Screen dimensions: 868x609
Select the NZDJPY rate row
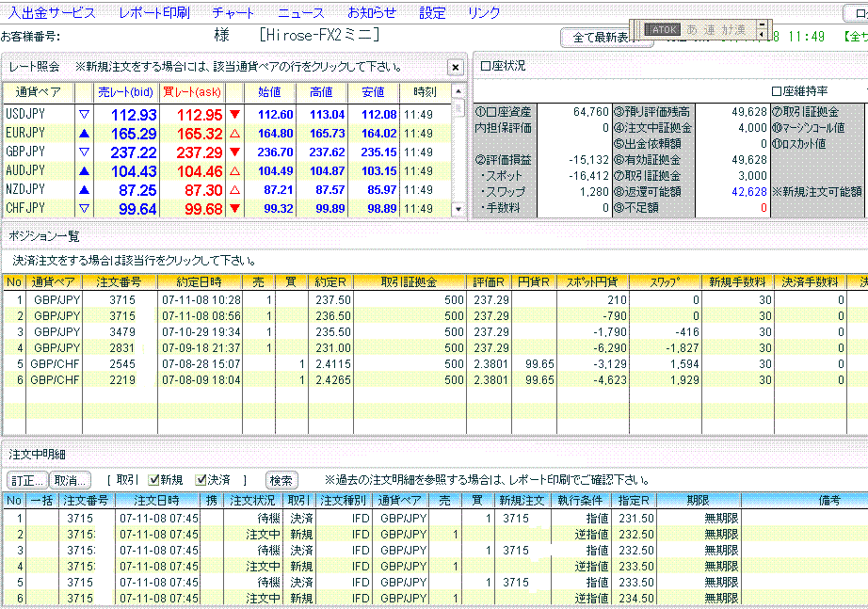pos(228,190)
